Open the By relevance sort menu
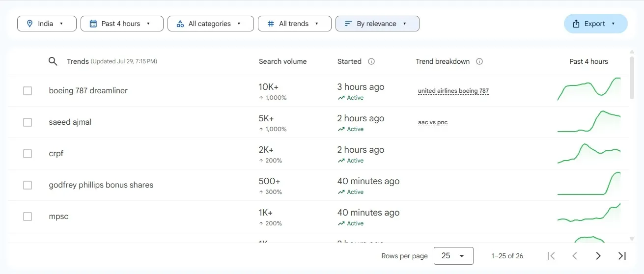The width and height of the screenshot is (644, 274). 377,24
